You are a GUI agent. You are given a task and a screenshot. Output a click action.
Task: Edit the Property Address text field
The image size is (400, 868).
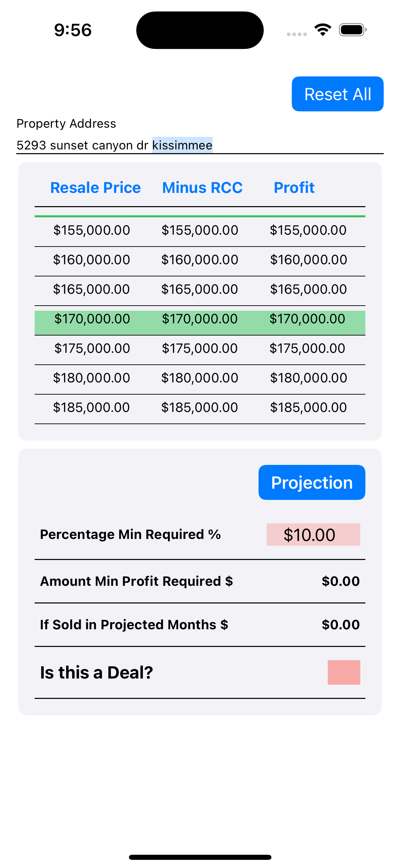(199, 145)
